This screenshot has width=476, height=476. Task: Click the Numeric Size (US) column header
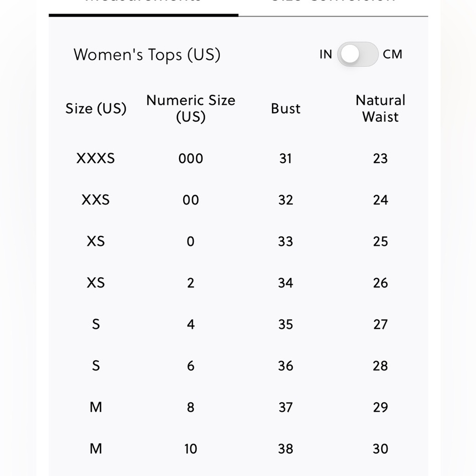click(190, 109)
